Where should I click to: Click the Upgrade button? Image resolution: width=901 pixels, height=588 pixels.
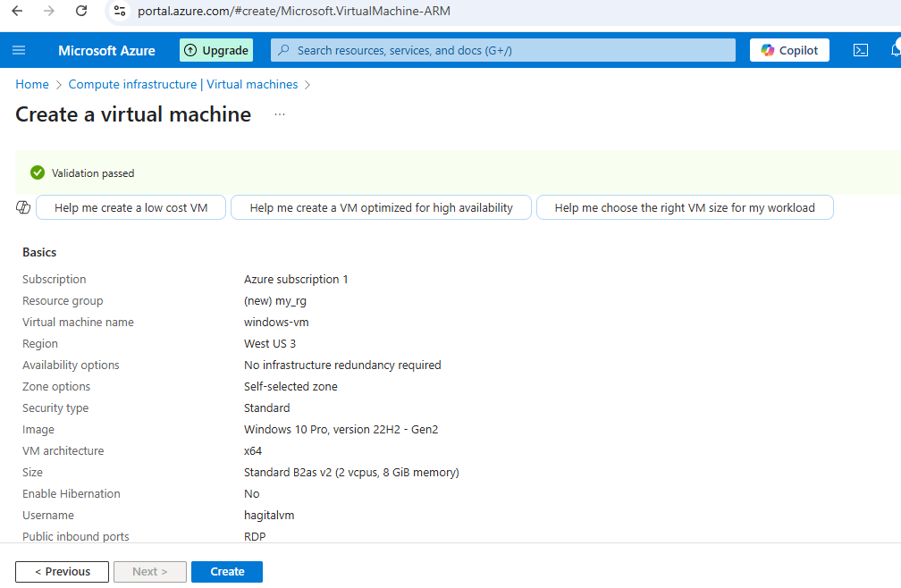(x=216, y=51)
